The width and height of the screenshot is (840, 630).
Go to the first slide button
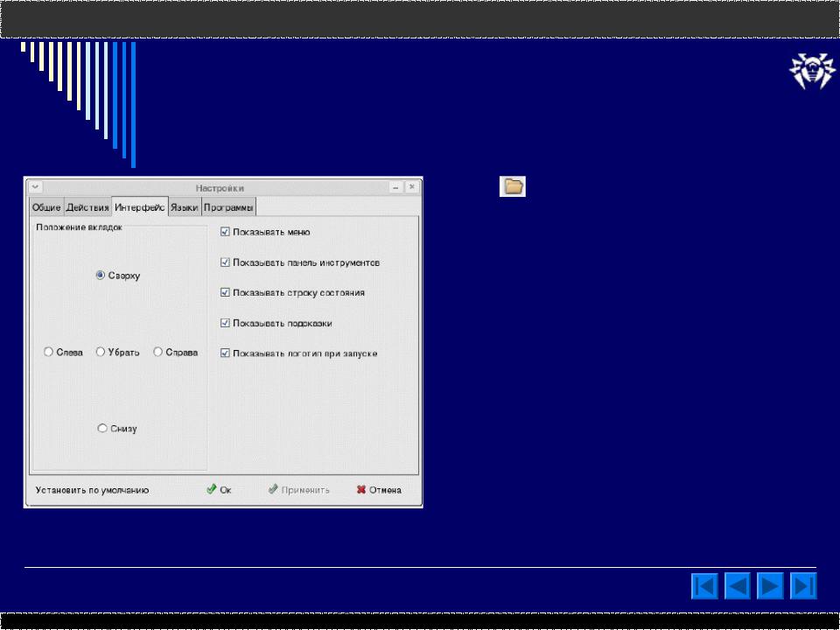(x=704, y=585)
